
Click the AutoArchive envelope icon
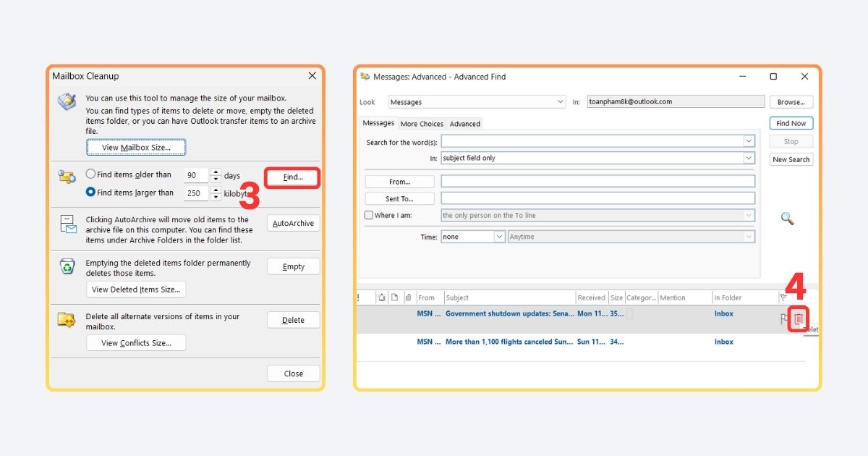click(x=67, y=225)
